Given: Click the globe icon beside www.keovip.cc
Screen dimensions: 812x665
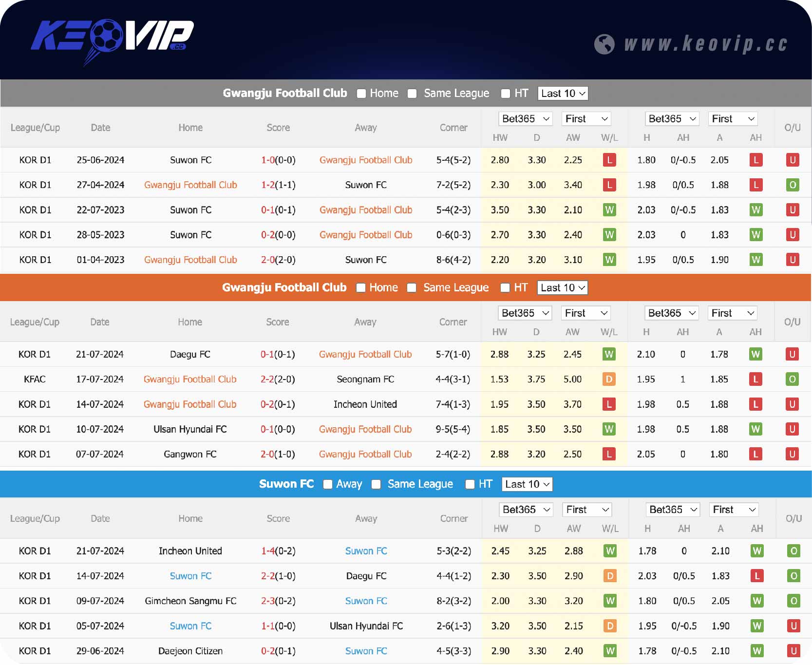Looking at the screenshot, I should coord(604,43).
